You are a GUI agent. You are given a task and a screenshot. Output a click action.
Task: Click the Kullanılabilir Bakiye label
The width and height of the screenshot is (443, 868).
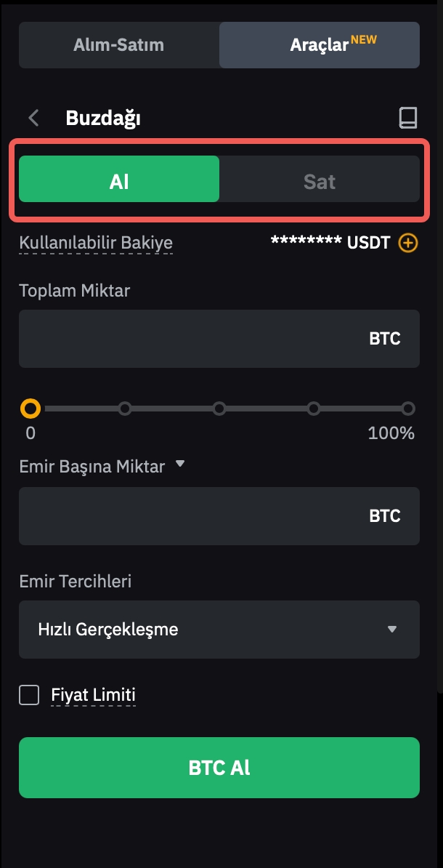tap(96, 242)
